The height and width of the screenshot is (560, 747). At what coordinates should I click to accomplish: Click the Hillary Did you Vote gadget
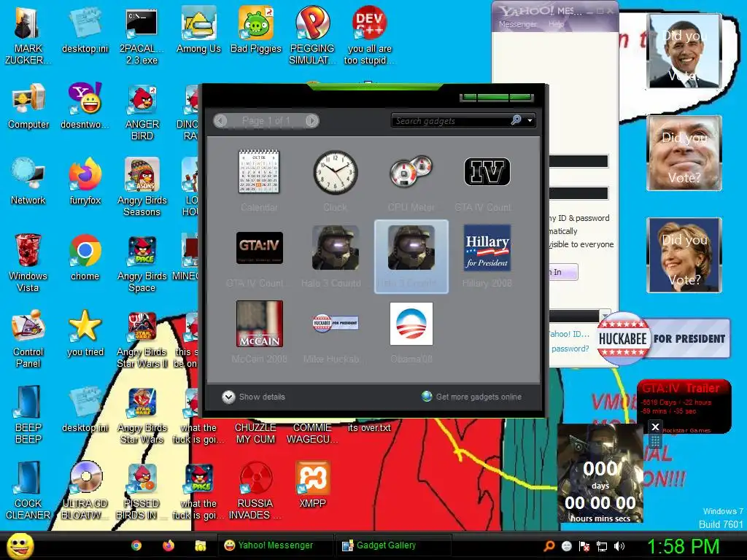pyautogui.click(x=684, y=254)
